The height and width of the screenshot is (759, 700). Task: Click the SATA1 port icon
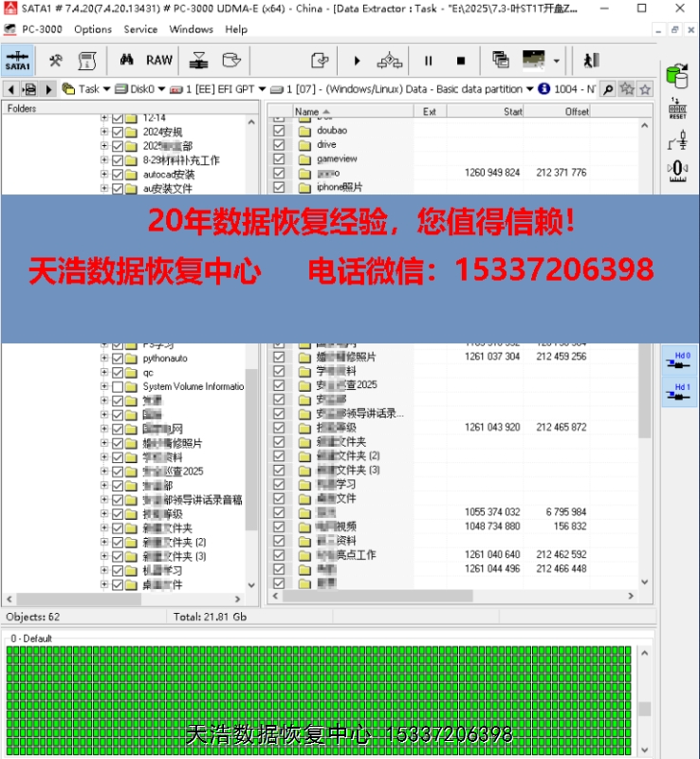pos(18,61)
